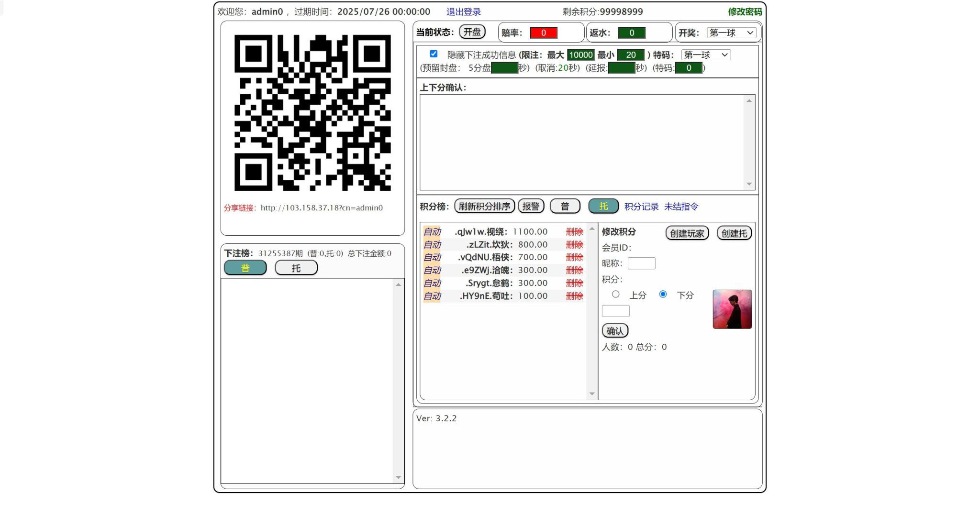Viewport: 980px width, 525px height.
Task: Select the 上分 radio button
Action: (616, 295)
